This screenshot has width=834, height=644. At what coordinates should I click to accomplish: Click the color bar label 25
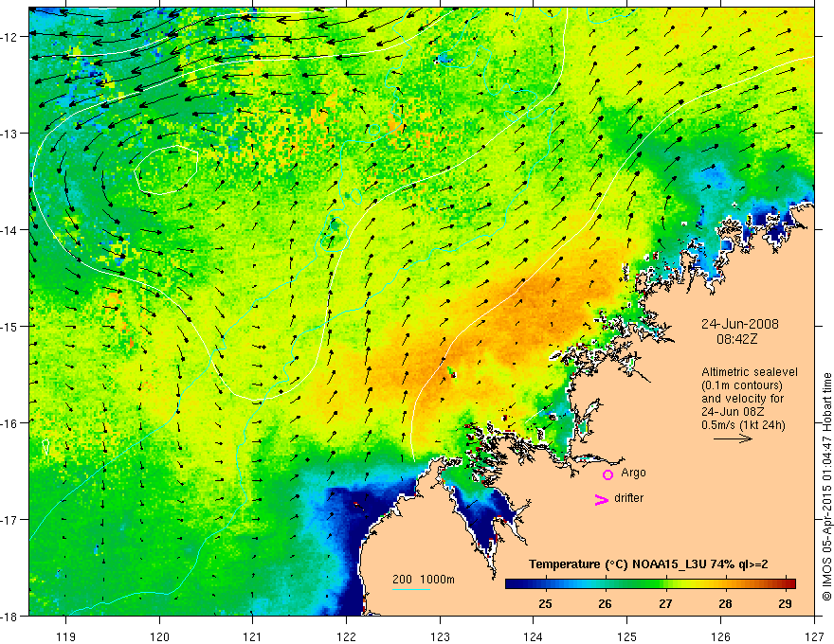pyautogui.click(x=545, y=603)
